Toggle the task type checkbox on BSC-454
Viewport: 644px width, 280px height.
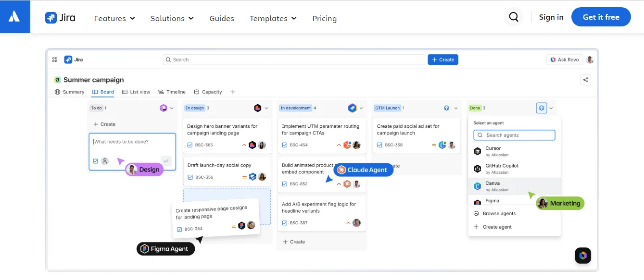point(285,145)
